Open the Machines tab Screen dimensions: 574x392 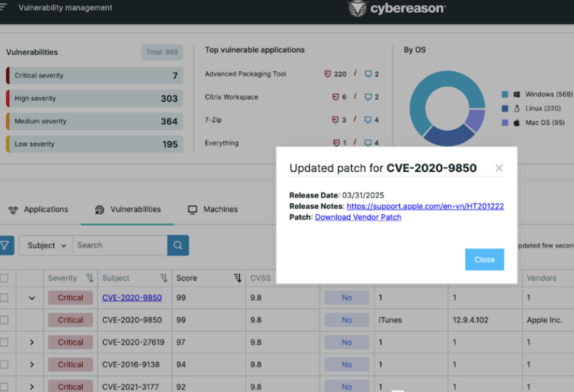(x=213, y=209)
